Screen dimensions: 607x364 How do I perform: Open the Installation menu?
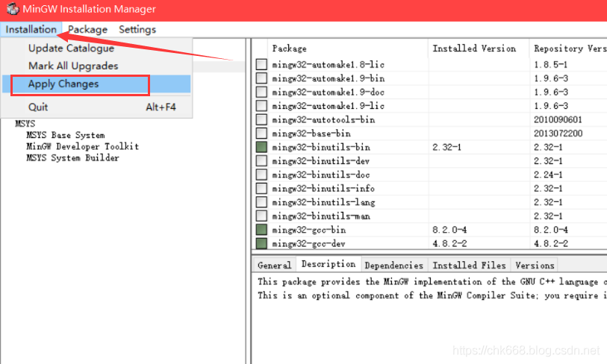click(31, 29)
